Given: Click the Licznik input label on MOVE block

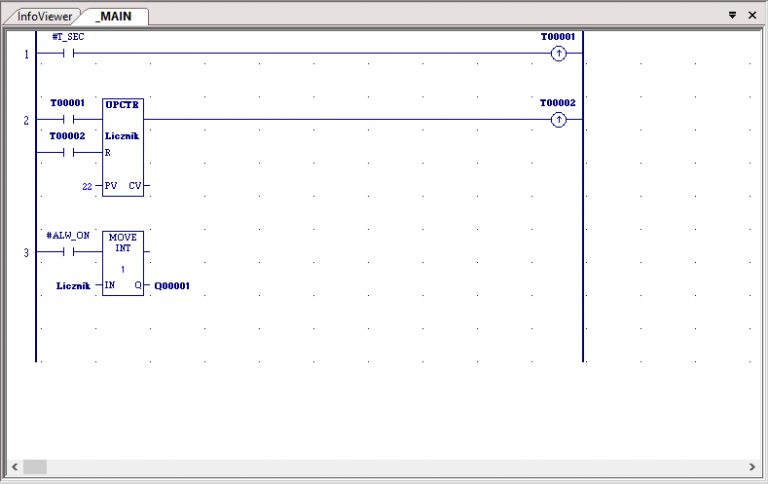Looking at the screenshot, I should (73, 286).
